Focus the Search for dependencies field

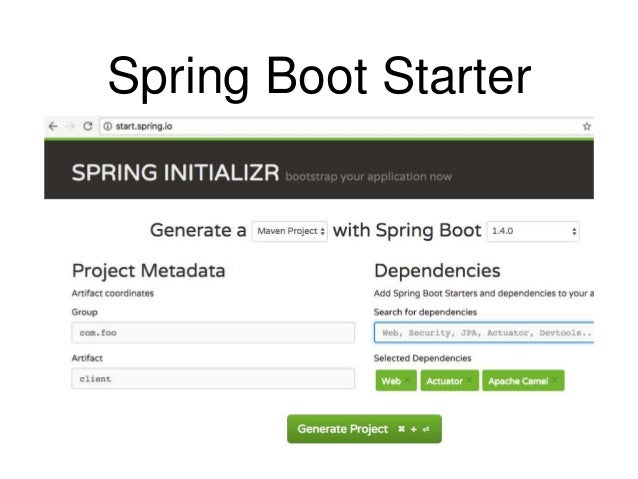484,332
